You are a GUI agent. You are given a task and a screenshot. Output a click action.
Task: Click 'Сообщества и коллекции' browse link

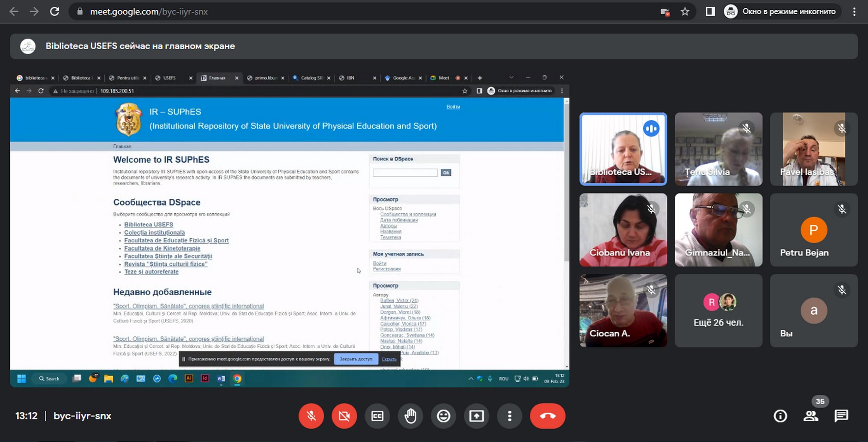(408, 214)
